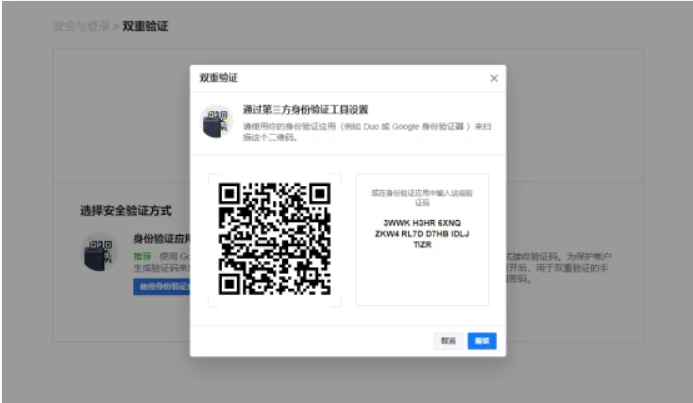Click key line ZKW4 RL7D D7HB IDLJ
The height and width of the screenshot is (403, 693).
click(422, 234)
